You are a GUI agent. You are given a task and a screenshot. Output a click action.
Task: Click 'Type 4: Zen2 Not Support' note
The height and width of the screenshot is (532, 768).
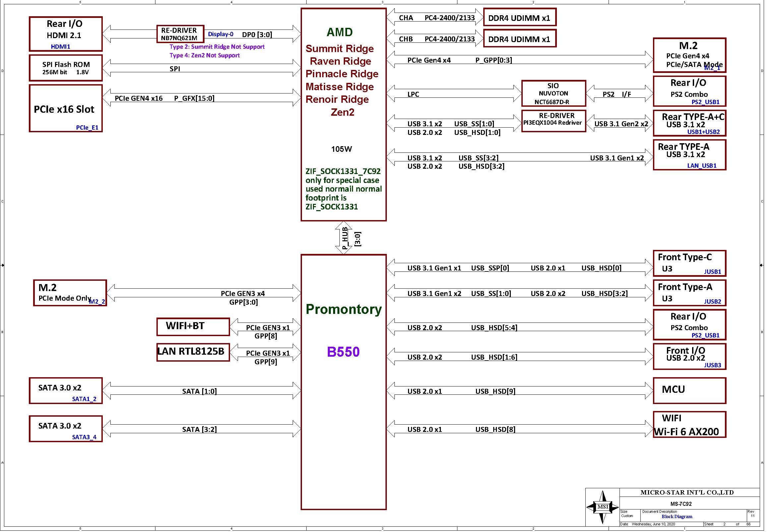click(x=205, y=55)
